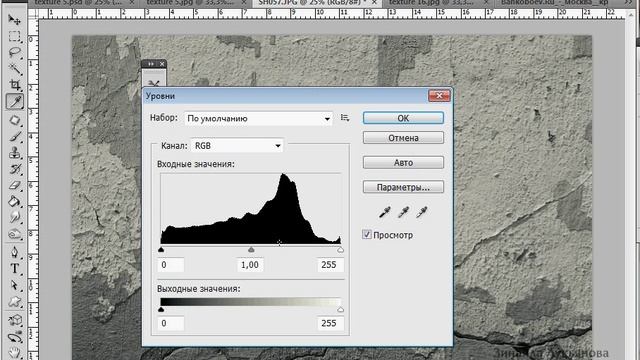Select the Custom Shape tool
640x360 pixels.
[x=15, y=302]
